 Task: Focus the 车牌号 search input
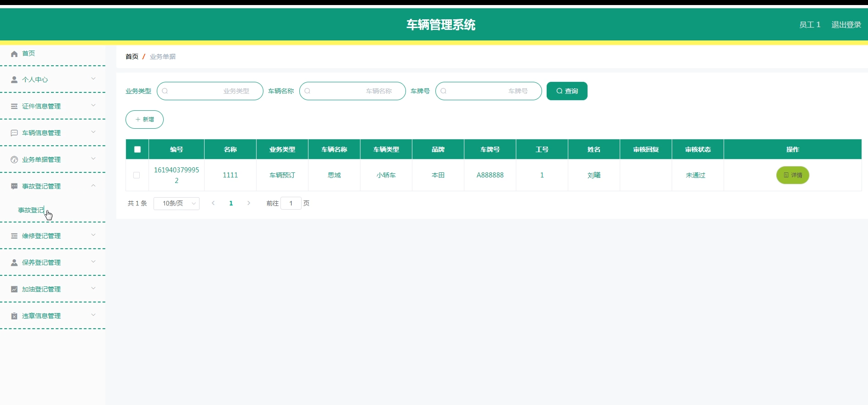pos(489,91)
